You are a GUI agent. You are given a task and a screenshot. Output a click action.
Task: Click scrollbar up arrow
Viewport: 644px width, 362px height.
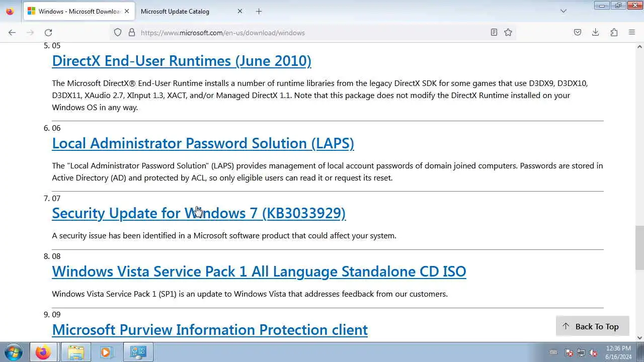coord(639,47)
